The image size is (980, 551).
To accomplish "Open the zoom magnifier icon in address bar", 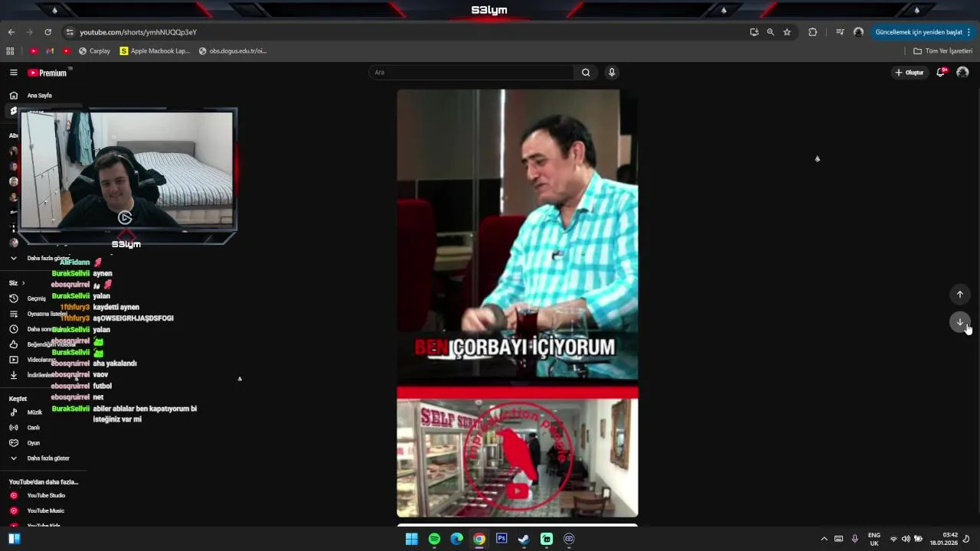I will point(770,32).
